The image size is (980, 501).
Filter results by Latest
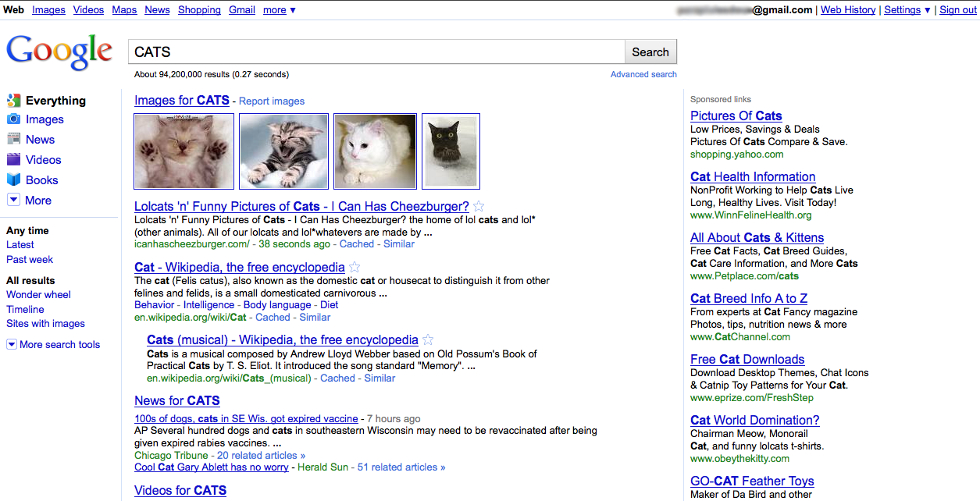click(x=20, y=244)
